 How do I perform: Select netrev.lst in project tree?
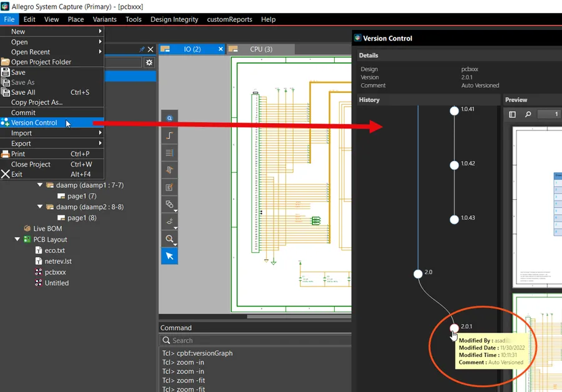(58, 261)
